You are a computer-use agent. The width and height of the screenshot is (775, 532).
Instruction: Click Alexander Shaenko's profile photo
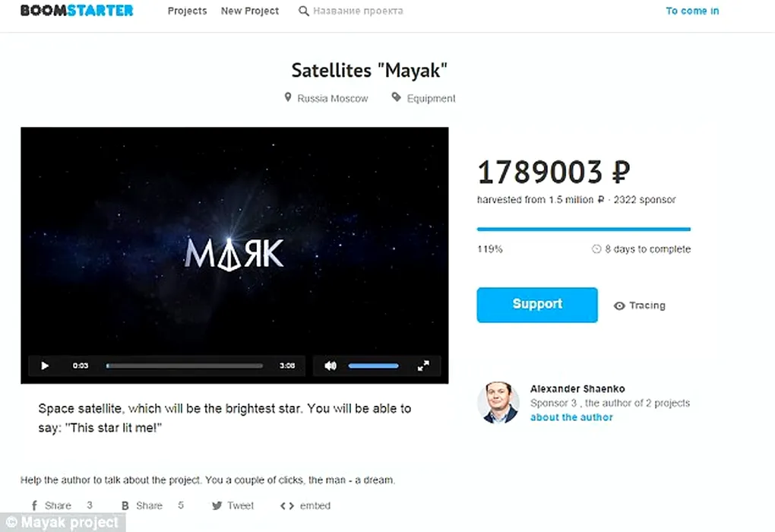498,403
